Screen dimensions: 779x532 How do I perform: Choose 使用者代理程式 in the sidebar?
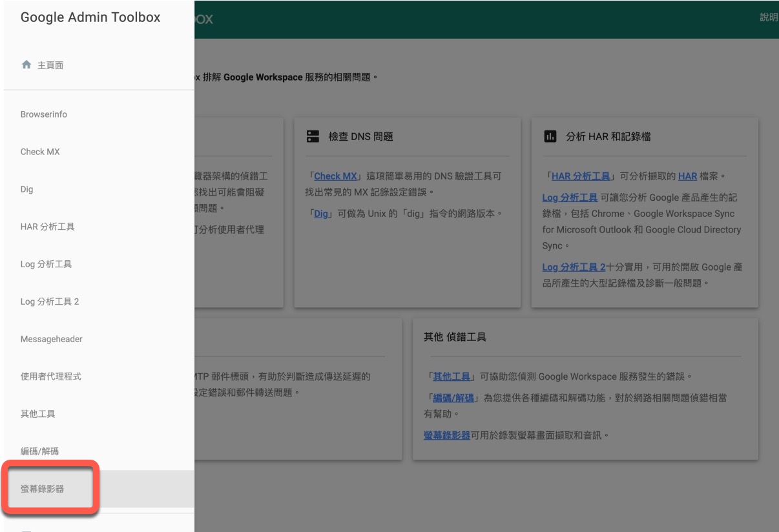[51, 376]
